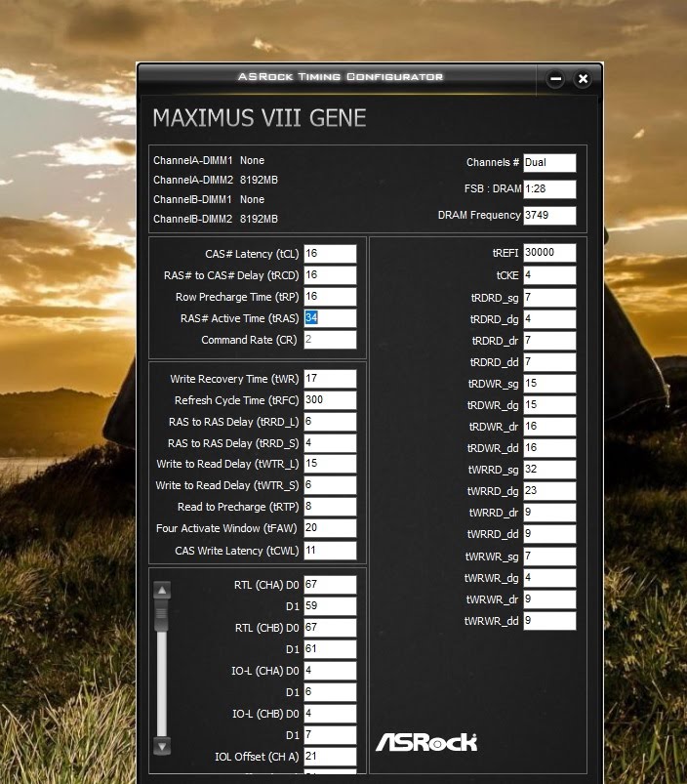Click the scroll up arrow in RTL panel

tap(162, 590)
